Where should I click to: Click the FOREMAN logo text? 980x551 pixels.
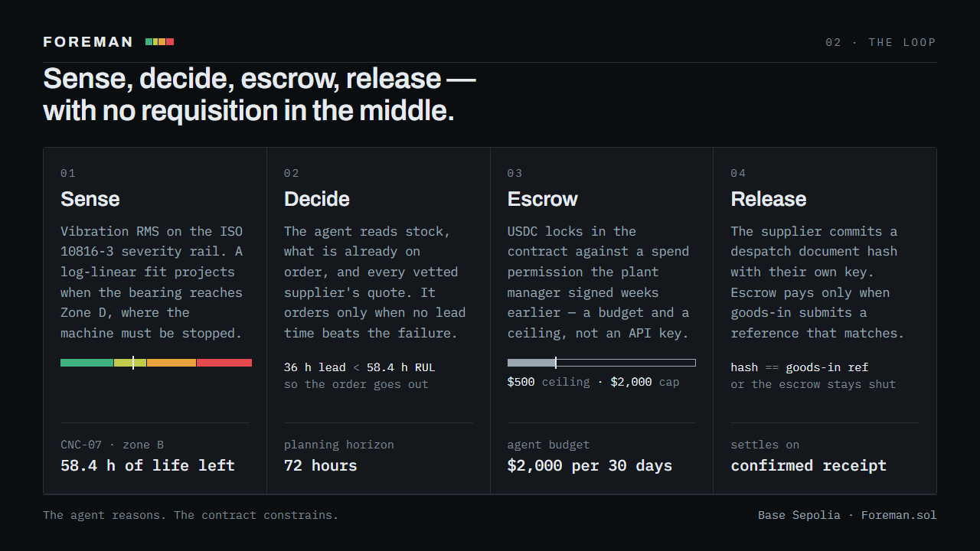[88, 42]
